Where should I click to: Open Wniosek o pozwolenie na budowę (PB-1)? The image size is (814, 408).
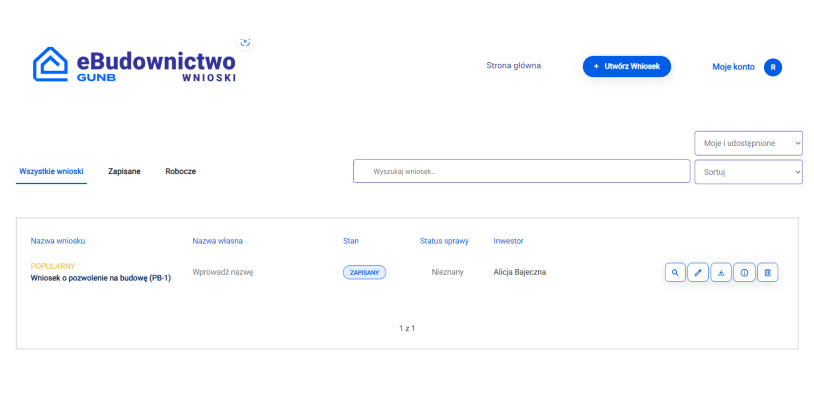(101, 278)
